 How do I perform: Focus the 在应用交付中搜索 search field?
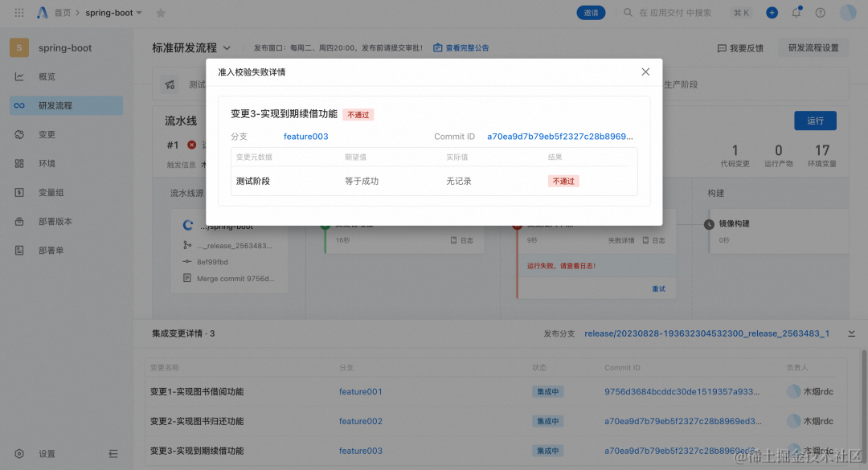click(x=675, y=13)
